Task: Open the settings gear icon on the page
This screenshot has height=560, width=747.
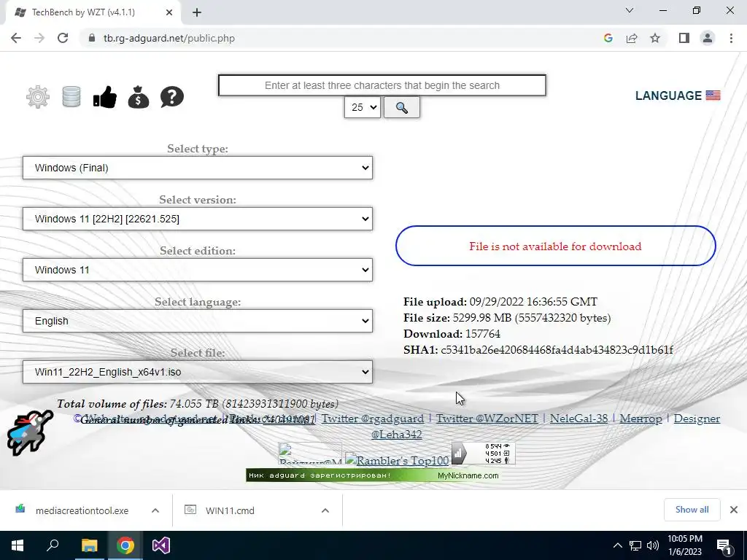Action: point(38,97)
